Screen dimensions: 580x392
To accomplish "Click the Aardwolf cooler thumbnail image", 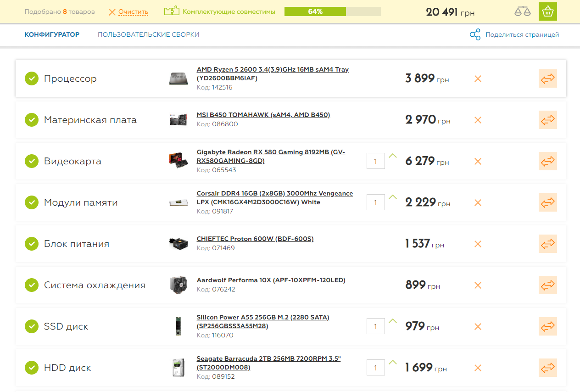I will tap(178, 285).
